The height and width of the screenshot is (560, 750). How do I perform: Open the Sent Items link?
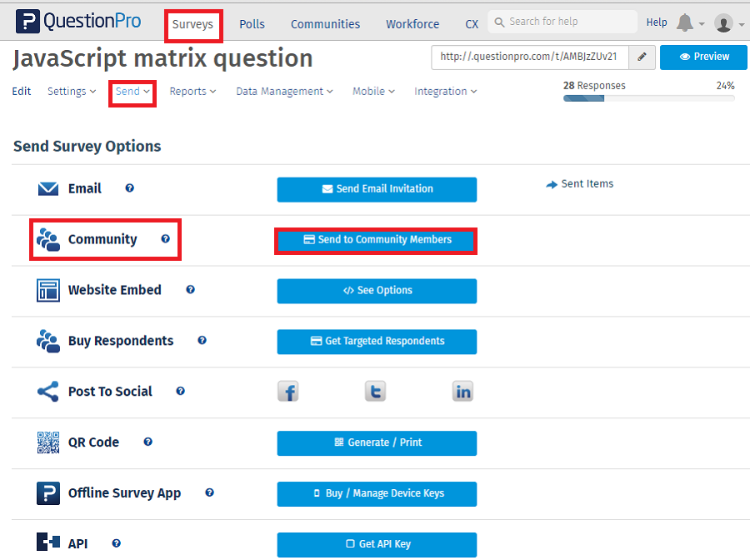(x=580, y=183)
